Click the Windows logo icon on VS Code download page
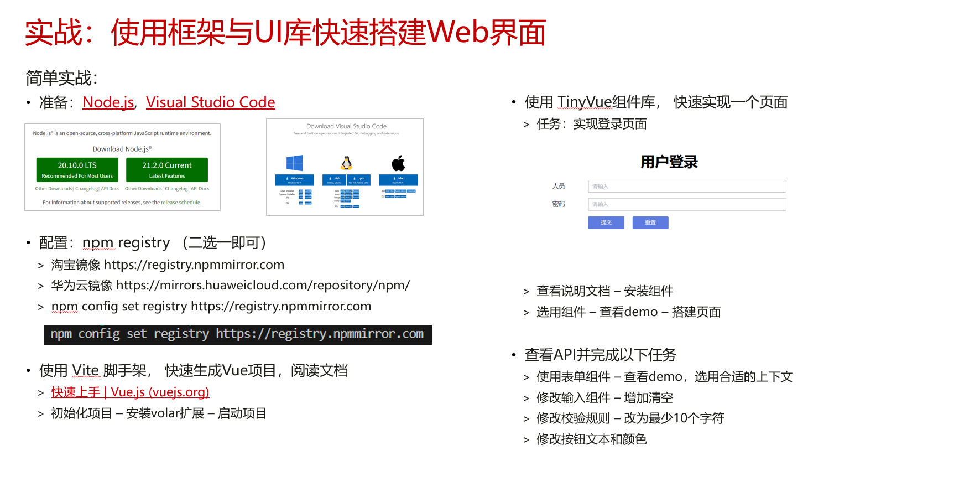980x502 pixels. [x=295, y=163]
